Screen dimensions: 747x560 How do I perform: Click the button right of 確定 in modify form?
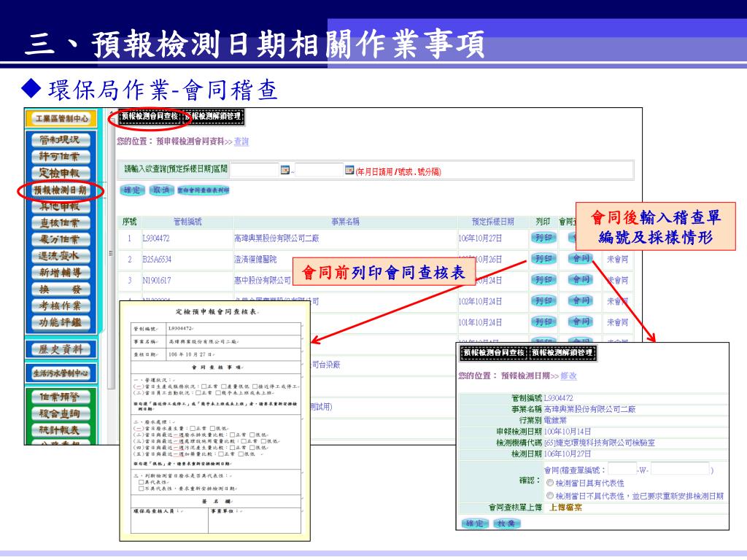[506, 524]
